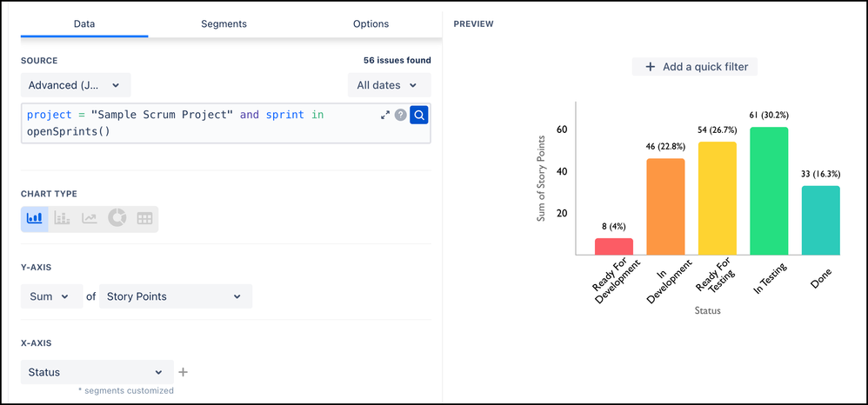Click the PREVIEW heading

474,24
